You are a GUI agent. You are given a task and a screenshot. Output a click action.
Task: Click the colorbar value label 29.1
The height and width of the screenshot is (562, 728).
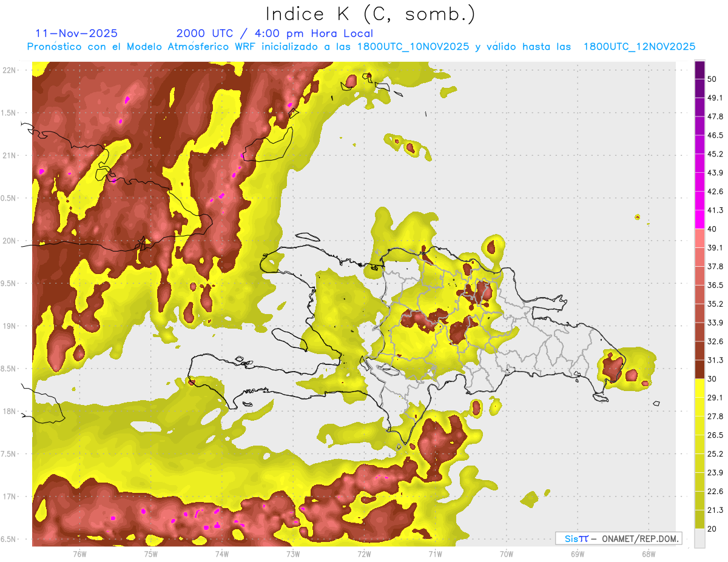[x=715, y=398]
